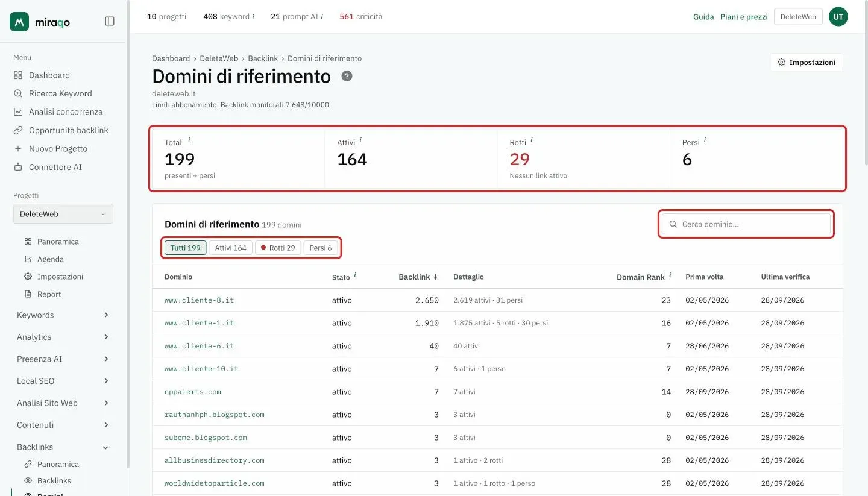Image resolution: width=868 pixels, height=496 pixels.
Task: Open the UT user avatar menu
Action: point(838,17)
